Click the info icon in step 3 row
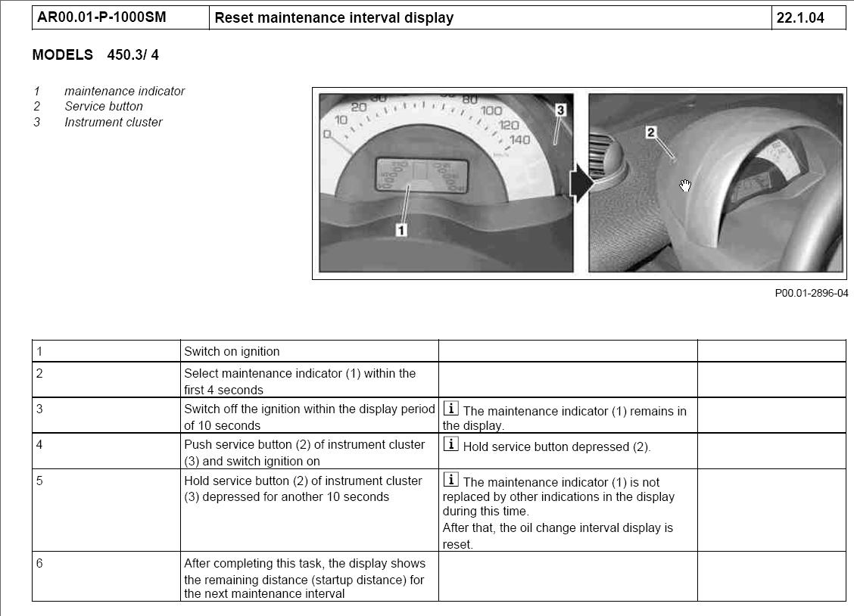Screen dimensions: 854x616 coord(450,409)
